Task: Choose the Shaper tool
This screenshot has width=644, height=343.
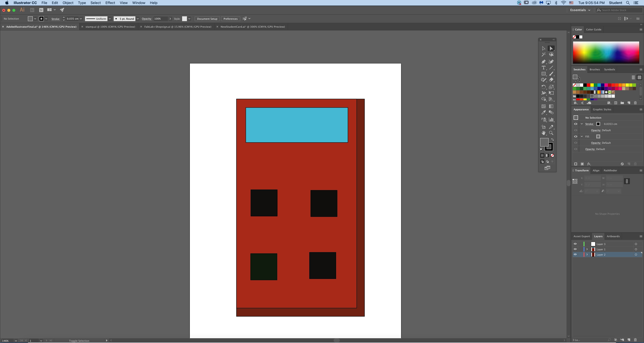Action: click(544, 80)
